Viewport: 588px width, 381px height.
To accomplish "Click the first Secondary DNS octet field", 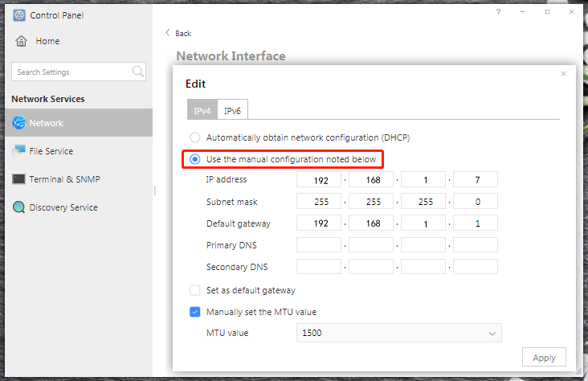I will pos(319,267).
